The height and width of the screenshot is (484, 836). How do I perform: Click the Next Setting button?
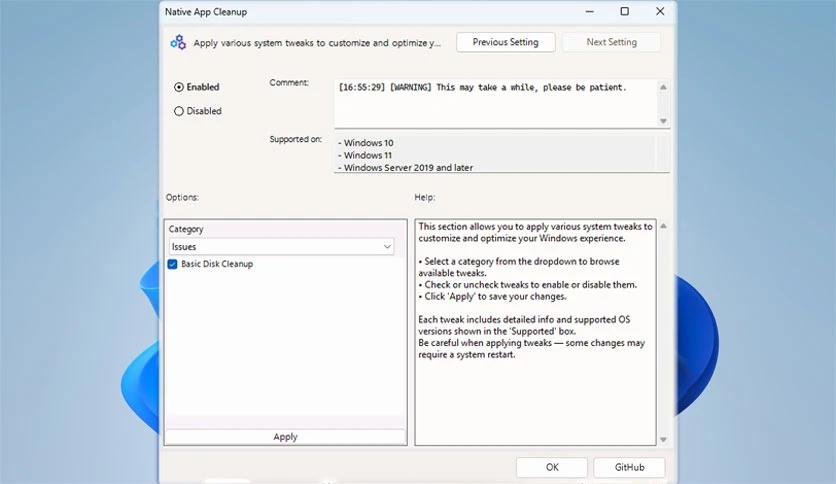click(612, 42)
